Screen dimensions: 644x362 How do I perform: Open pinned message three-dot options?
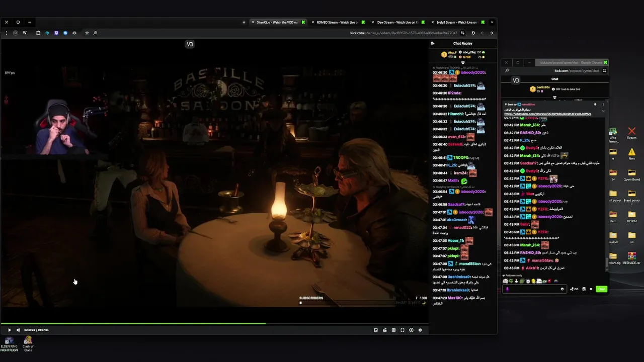click(x=603, y=105)
